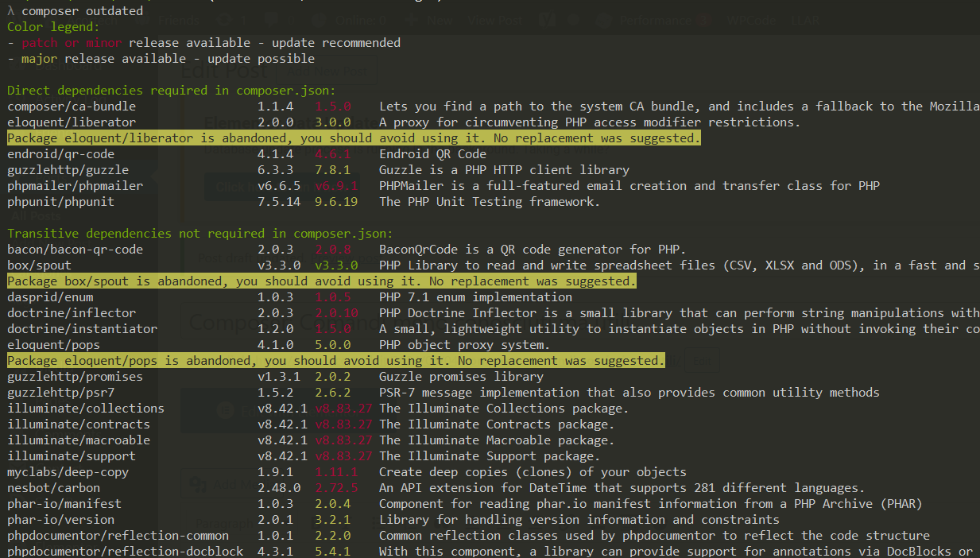Click latest version 2.72.5 of nesbot/carbon

pyautogui.click(x=336, y=488)
